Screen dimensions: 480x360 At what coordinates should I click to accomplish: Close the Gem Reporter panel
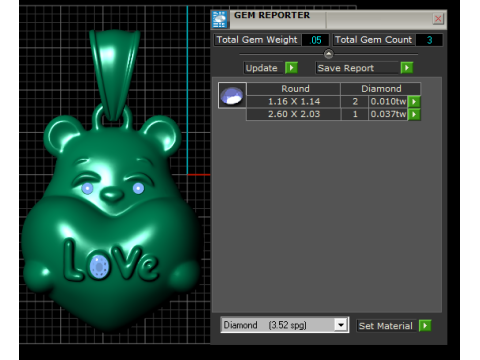pyautogui.click(x=438, y=19)
